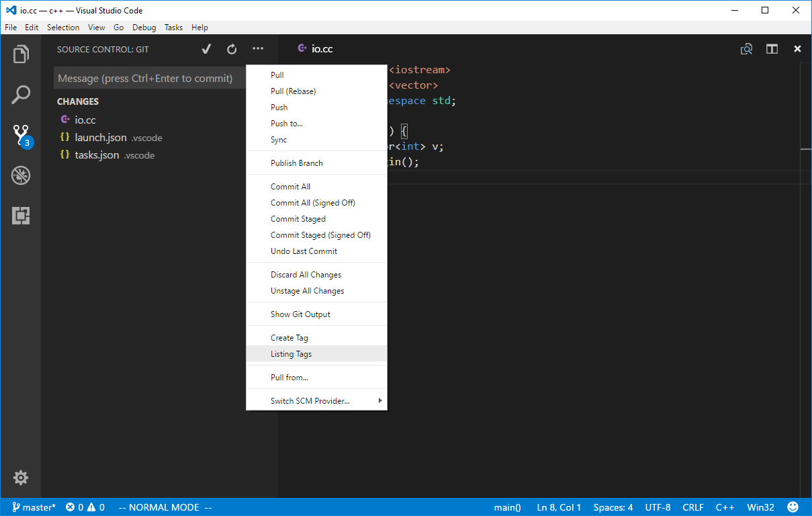Image resolution: width=812 pixels, height=516 pixels.
Task: Click main() symbol in status bar
Action: (x=508, y=507)
